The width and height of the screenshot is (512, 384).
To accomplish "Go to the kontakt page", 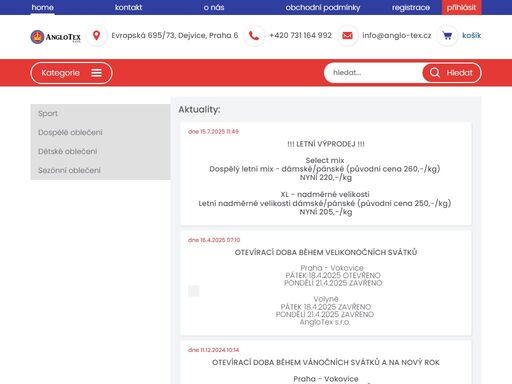I will 128,7.
